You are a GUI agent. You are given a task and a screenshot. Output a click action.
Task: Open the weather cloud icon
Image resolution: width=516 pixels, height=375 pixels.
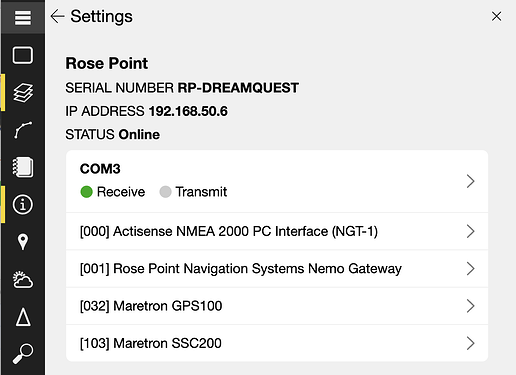[x=23, y=279]
